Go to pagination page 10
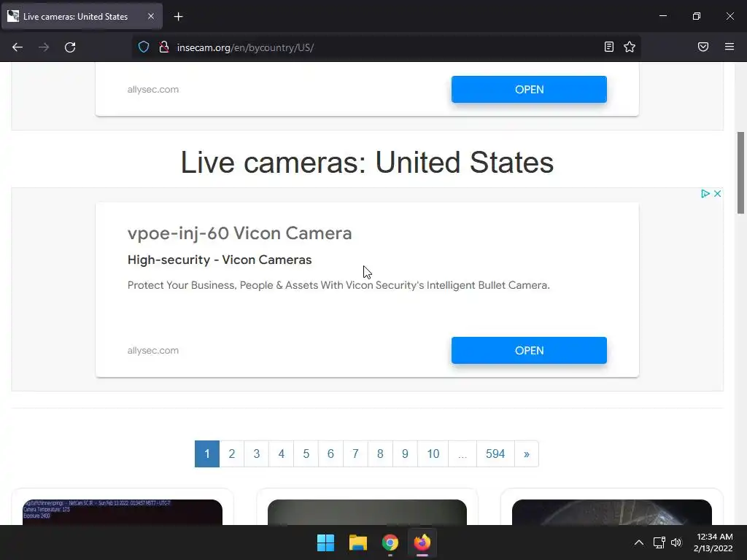The image size is (747, 560). click(433, 454)
